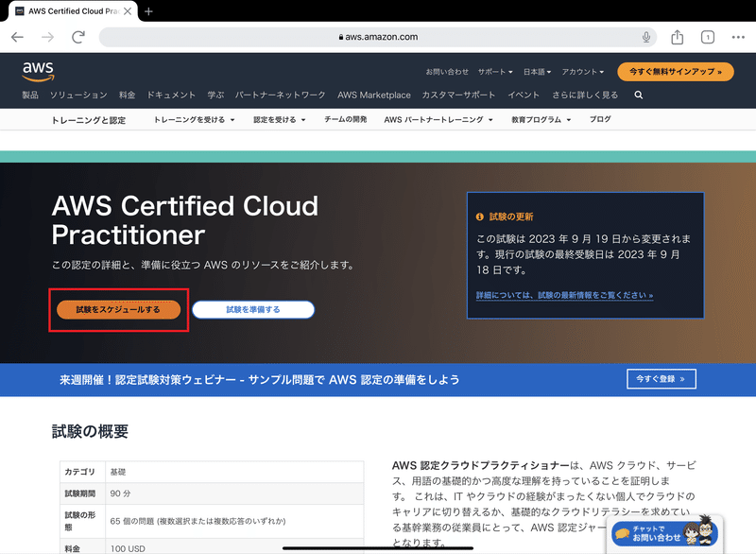Click the microphone icon in the address bar
The image size is (756, 554).
click(645, 37)
